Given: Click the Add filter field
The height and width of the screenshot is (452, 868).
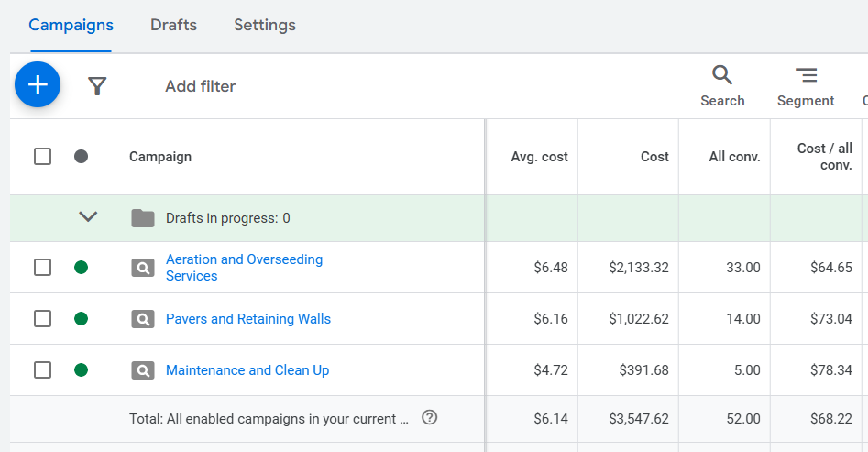Looking at the screenshot, I should point(200,86).
